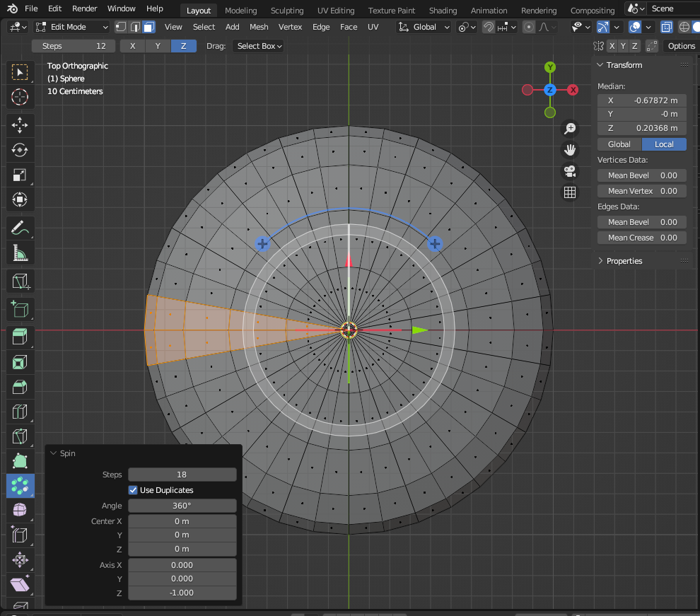Select the Measure tool
The width and height of the screenshot is (700, 616).
20,252
